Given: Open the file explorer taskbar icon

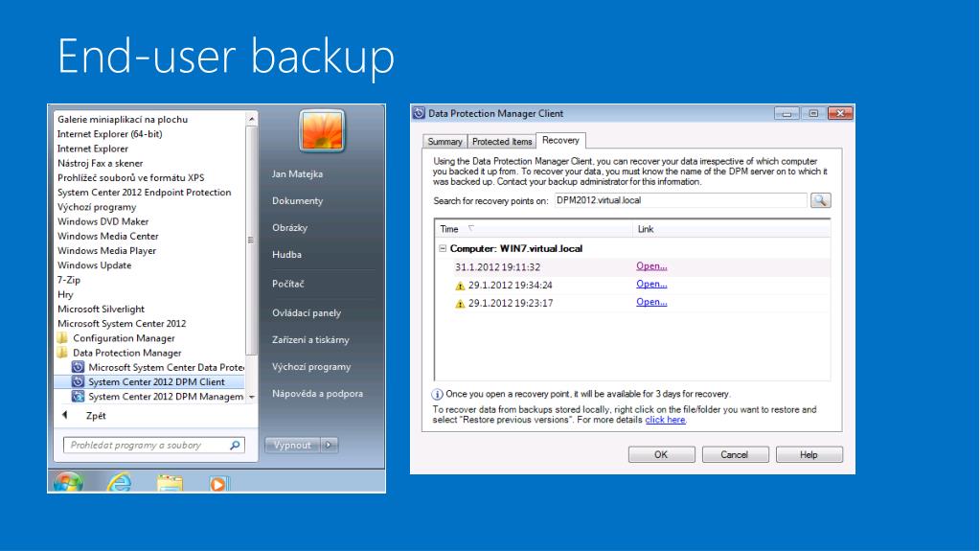Looking at the screenshot, I should click(x=170, y=483).
